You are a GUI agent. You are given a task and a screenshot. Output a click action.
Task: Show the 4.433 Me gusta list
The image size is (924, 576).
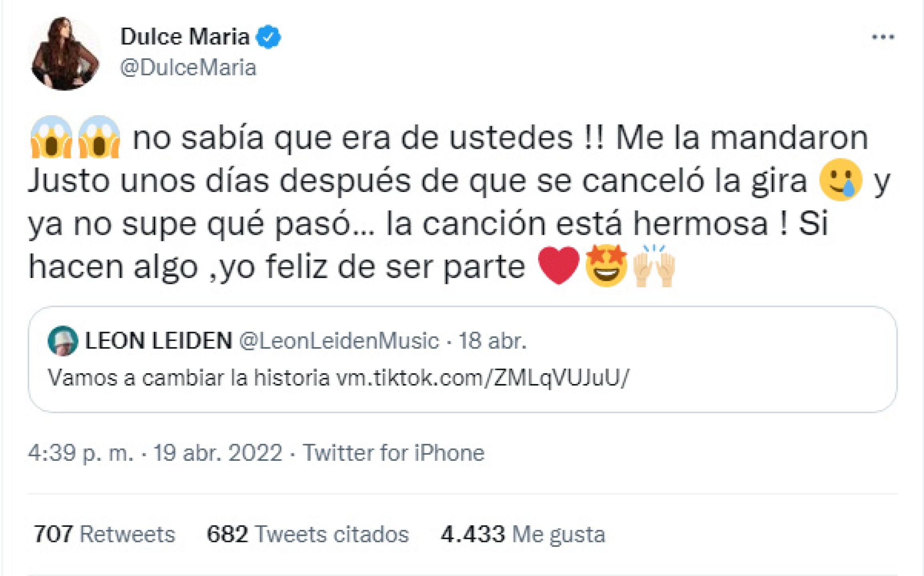tap(522, 534)
